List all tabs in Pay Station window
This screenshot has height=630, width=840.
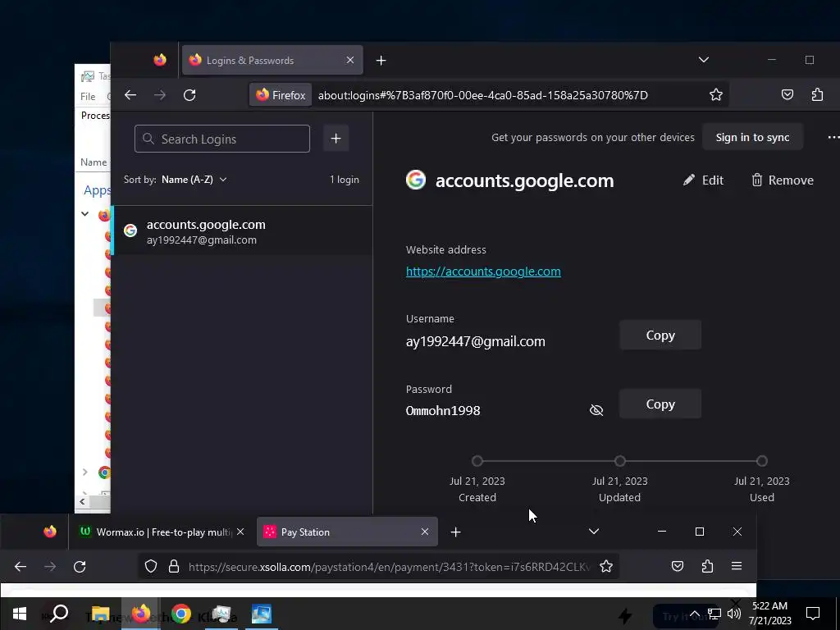click(x=594, y=532)
